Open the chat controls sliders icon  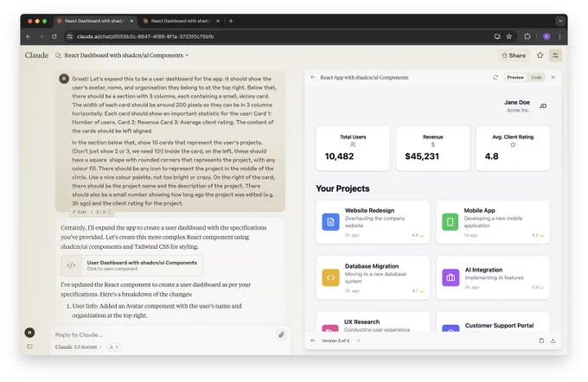555,55
